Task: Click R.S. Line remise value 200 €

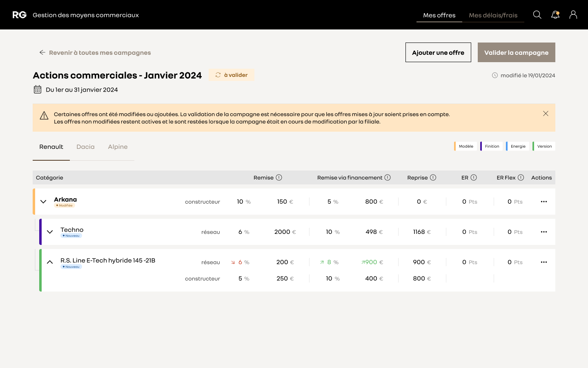Action: (x=285, y=262)
